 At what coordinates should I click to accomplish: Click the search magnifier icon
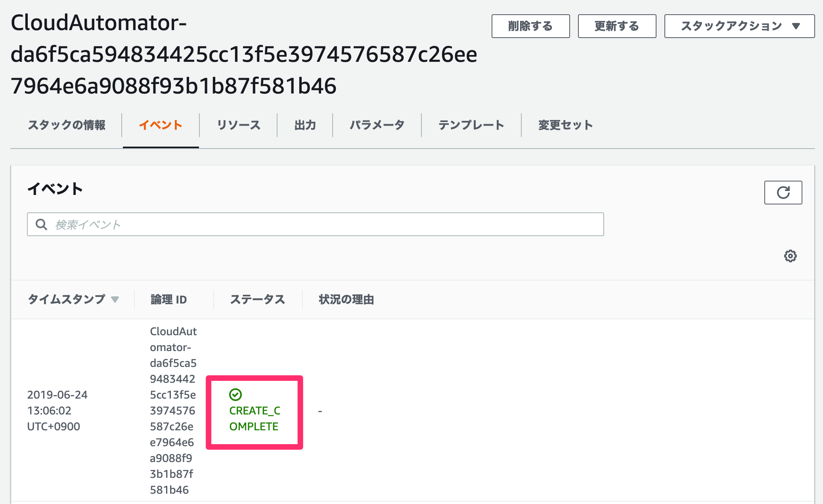pos(42,225)
